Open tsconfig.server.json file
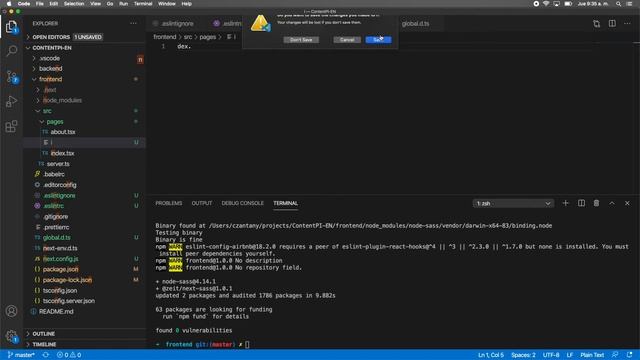This screenshot has width=640, height=360. pos(69,301)
